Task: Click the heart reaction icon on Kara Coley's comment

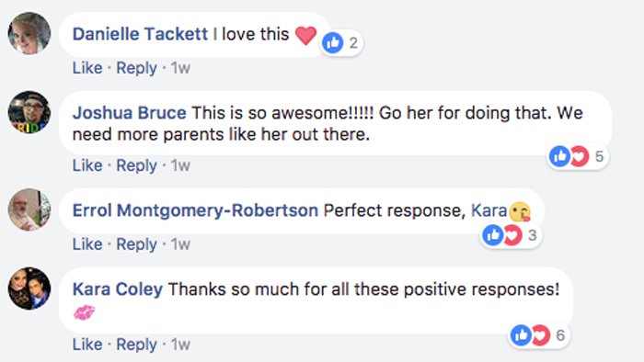Action: [x=541, y=335]
